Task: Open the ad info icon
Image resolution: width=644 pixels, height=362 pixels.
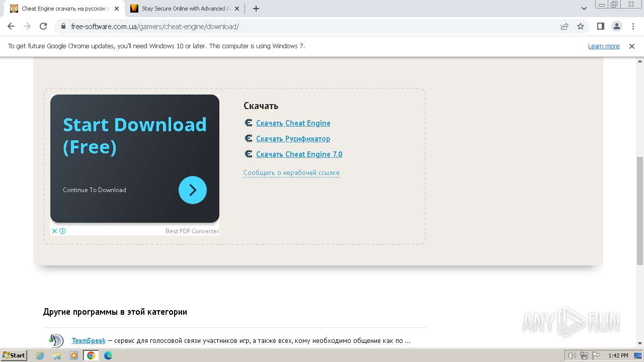Action: point(62,231)
